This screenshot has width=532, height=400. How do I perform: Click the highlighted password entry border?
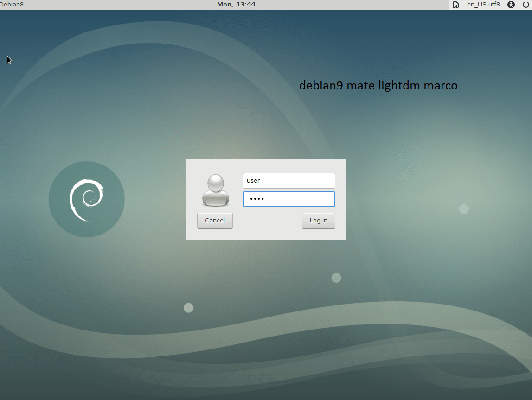click(288, 199)
